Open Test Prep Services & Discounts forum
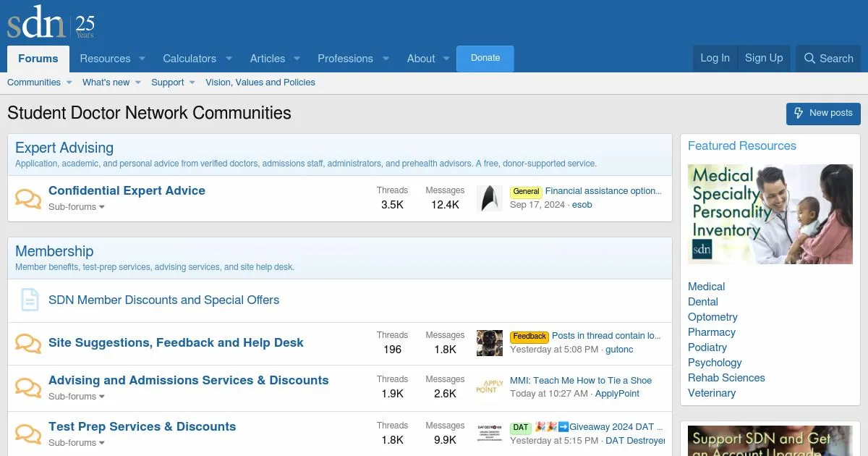868x456 pixels. click(142, 426)
